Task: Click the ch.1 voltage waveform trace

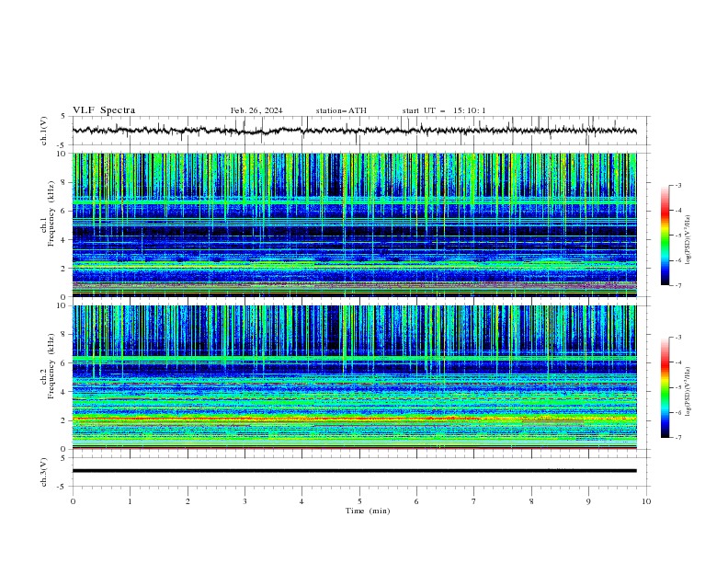Action: (354, 131)
